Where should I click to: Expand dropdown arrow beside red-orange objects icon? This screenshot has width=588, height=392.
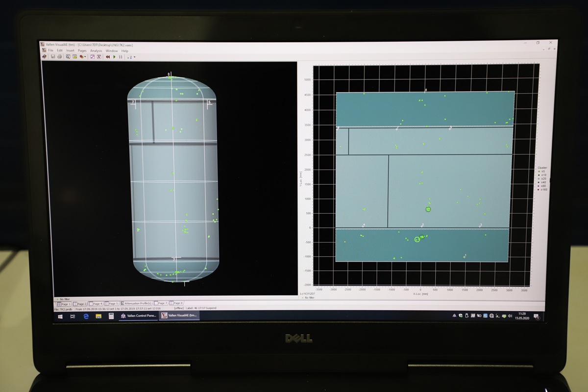pyautogui.click(x=85, y=57)
